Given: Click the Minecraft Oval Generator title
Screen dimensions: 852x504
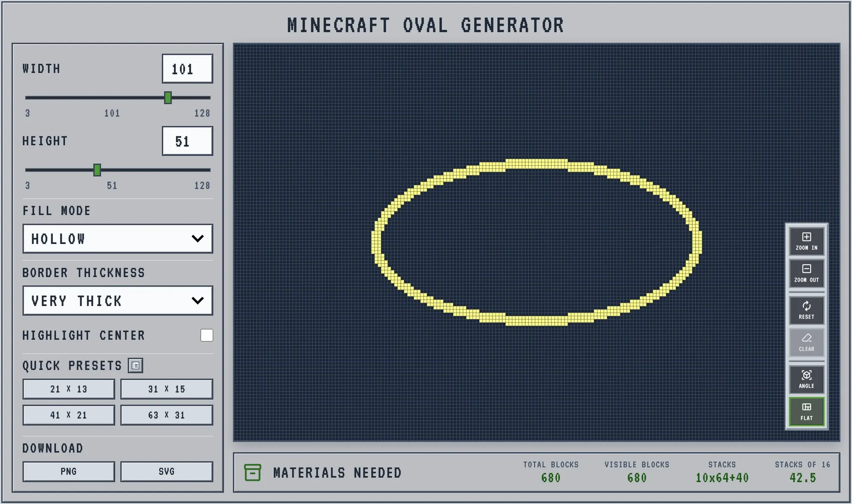Looking at the screenshot, I should coord(426,25).
